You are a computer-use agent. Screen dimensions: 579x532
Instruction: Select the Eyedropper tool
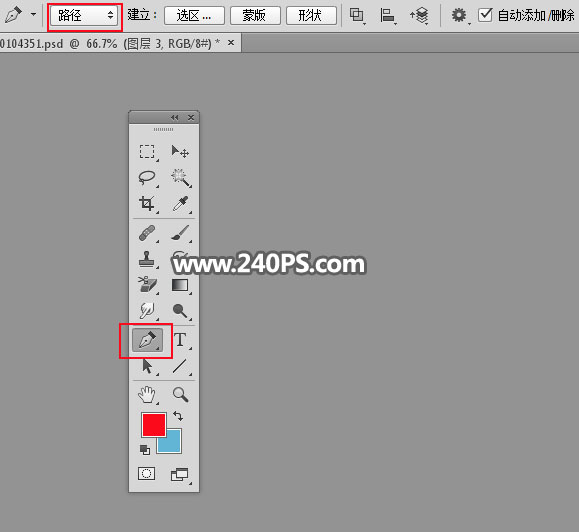point(180,203)
